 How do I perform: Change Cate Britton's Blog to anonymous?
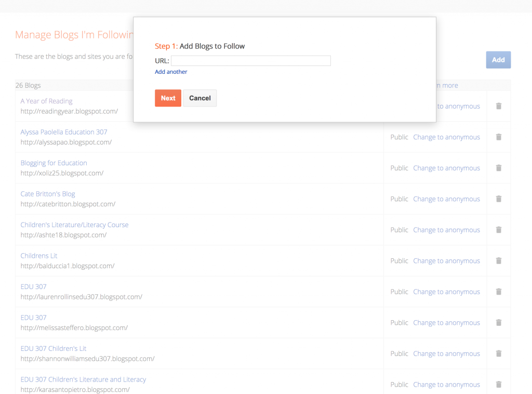(x=446, y=199)
